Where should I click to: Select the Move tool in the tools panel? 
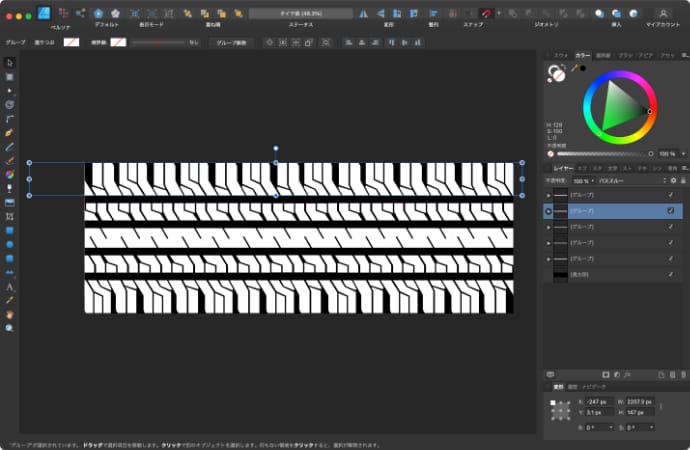(10, 62)
